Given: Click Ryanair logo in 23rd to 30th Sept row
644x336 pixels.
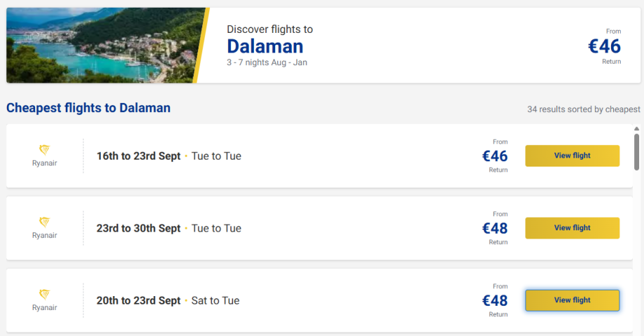Looking at the screenshot, I should (44, 227).
